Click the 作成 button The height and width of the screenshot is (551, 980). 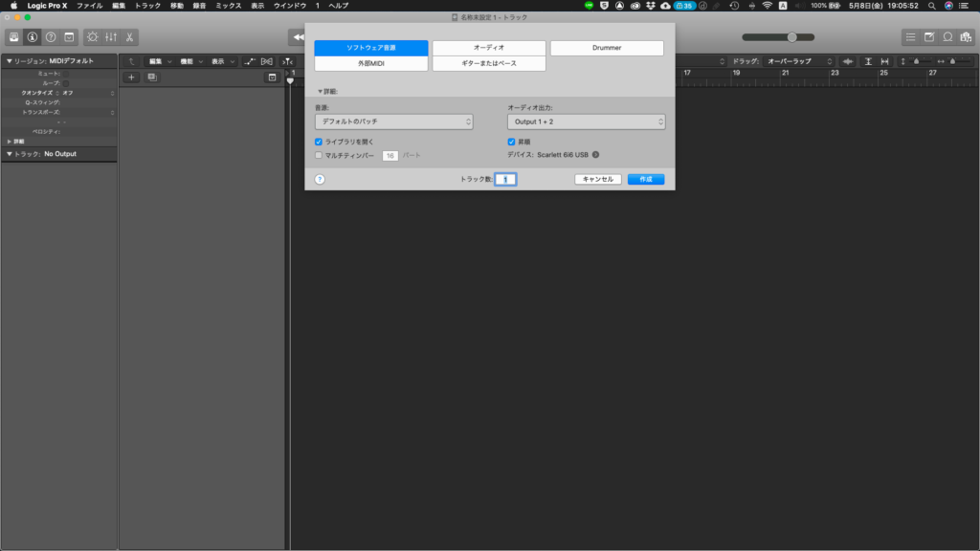click(x=646, y=179)
